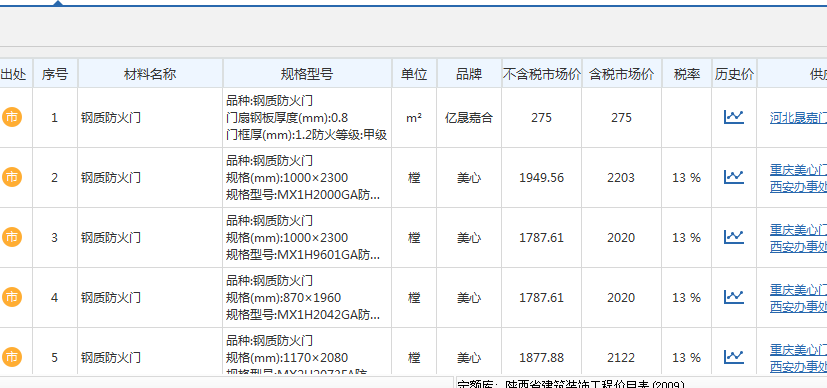Click the 亿晟嘉合 brand cell
Image resolution: width=827 pixels, height=388 pixels.
469,118
